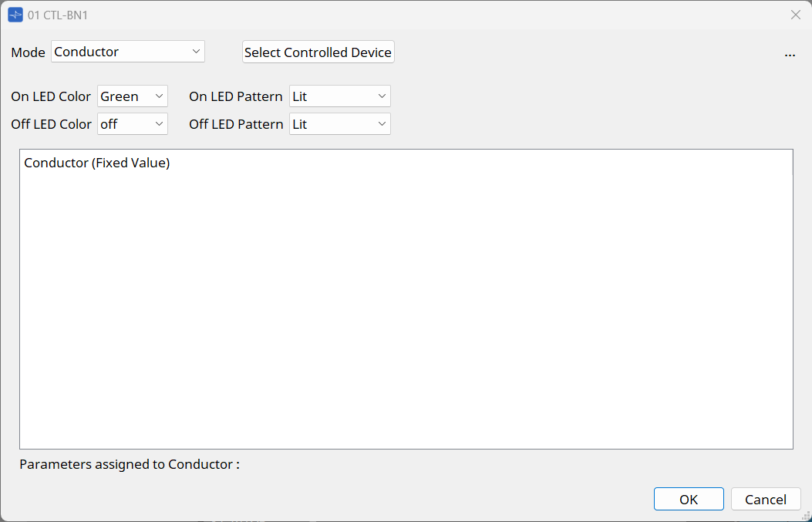Click the Mode dropdown chevron
Image resolution: width=812 pixels, height=522 pixels.
point(195,51)
